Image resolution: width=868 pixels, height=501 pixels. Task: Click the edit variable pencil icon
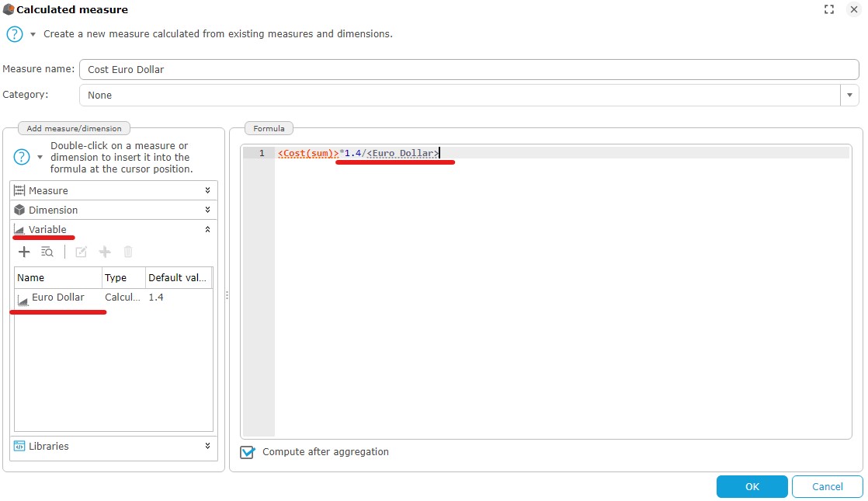tap(81, 252)
